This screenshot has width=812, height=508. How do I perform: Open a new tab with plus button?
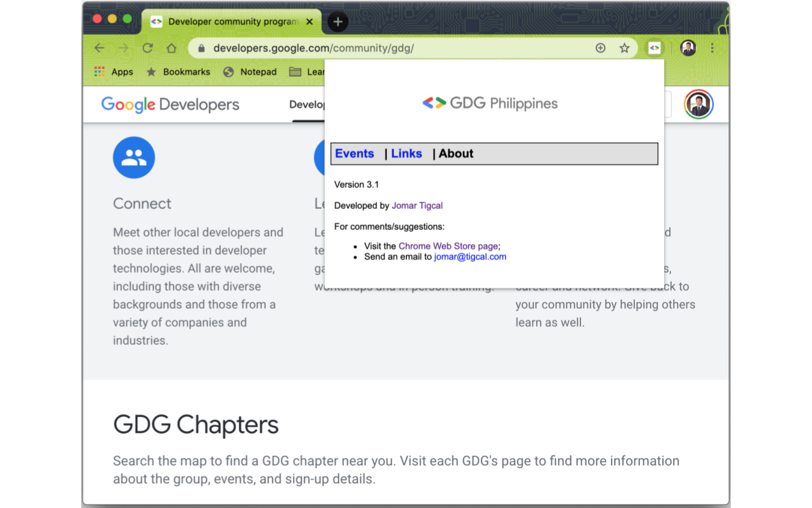pyautogui.click(x=337, y=22)
